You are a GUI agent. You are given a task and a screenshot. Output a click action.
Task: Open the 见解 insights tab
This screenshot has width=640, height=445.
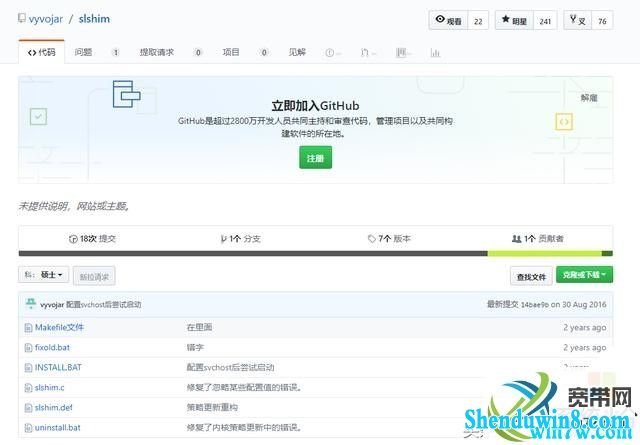297,52
